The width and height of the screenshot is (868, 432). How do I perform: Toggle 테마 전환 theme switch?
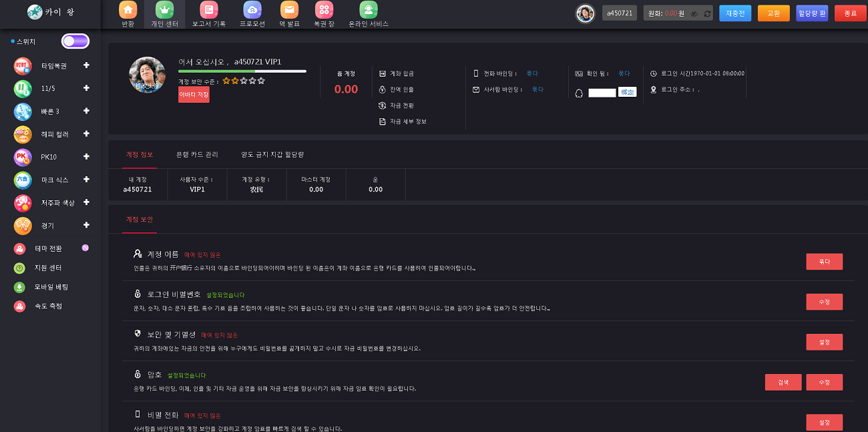(x=85, y=248)
